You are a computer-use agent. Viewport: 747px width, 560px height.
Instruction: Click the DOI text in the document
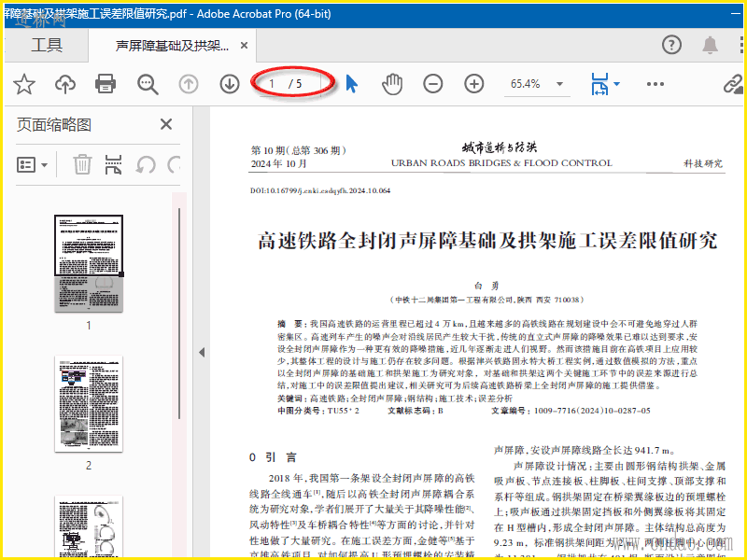[320, 191]
